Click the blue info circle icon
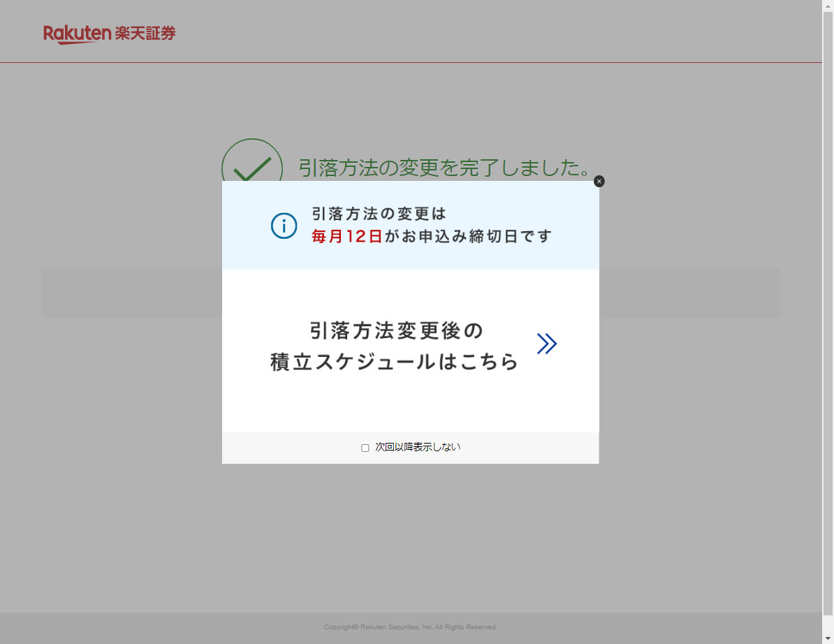This screenshot has width=834, height=644. [284, 226]
